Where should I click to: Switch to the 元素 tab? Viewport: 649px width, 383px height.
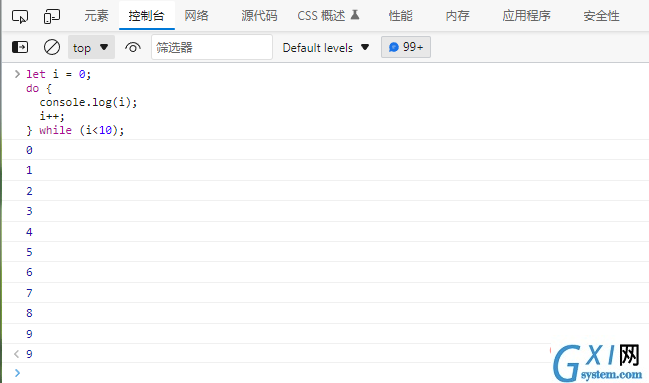pos(96,16)
